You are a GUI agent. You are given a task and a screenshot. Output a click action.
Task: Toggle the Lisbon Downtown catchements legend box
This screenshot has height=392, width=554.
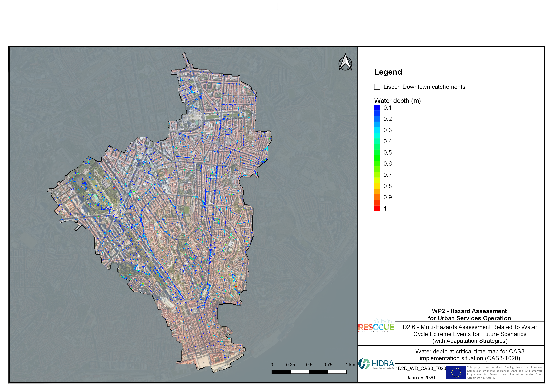tap(377, 87)
